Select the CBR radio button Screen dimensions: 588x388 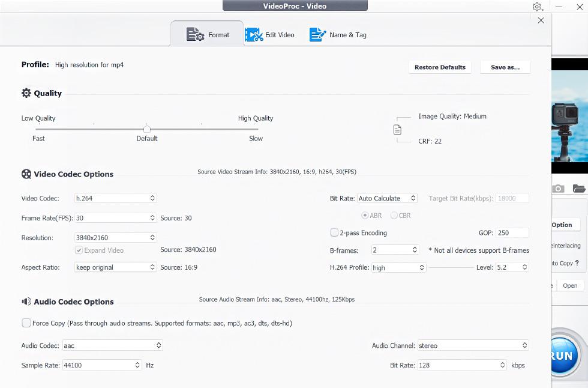[x=394, y=216]
